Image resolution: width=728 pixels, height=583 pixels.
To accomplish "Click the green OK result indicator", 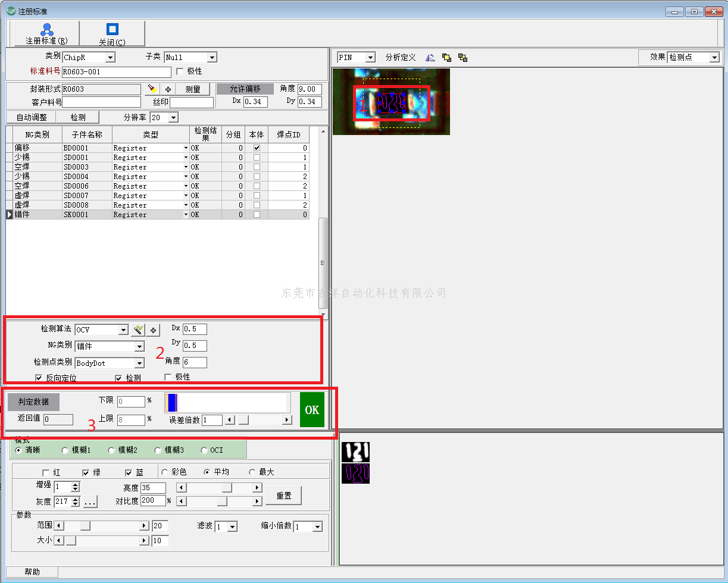I will point(312,410).
